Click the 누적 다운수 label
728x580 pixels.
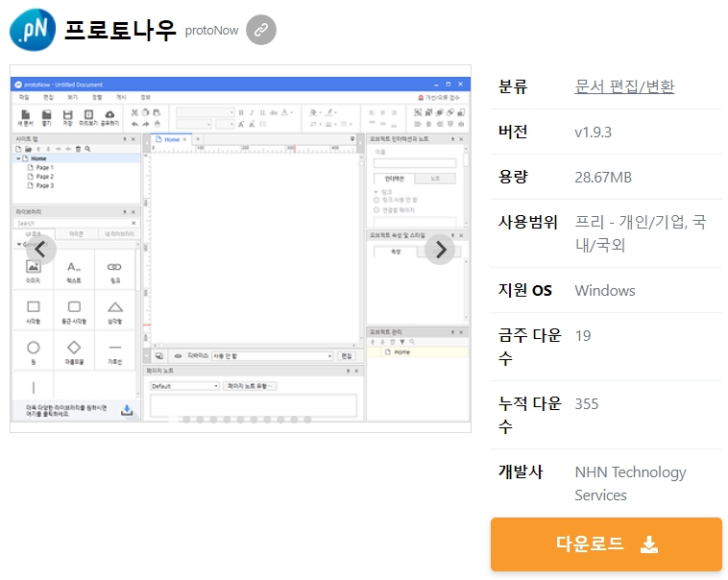(x=530, y=415)
